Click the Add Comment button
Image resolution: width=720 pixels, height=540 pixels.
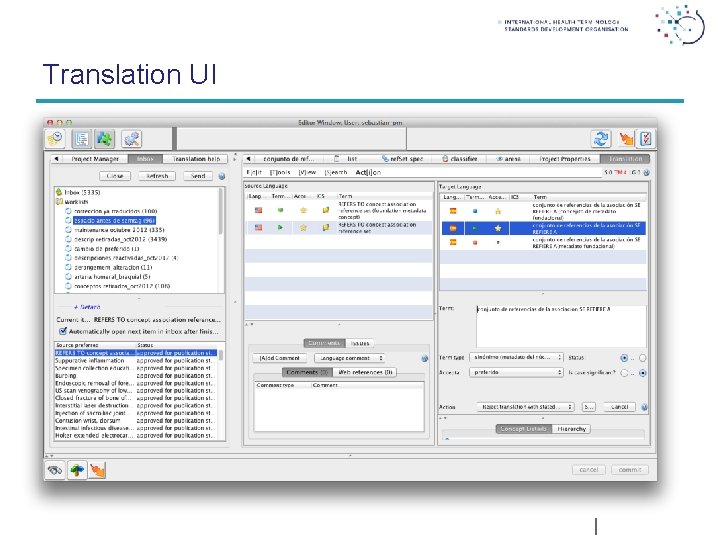[x=280, y=358]
